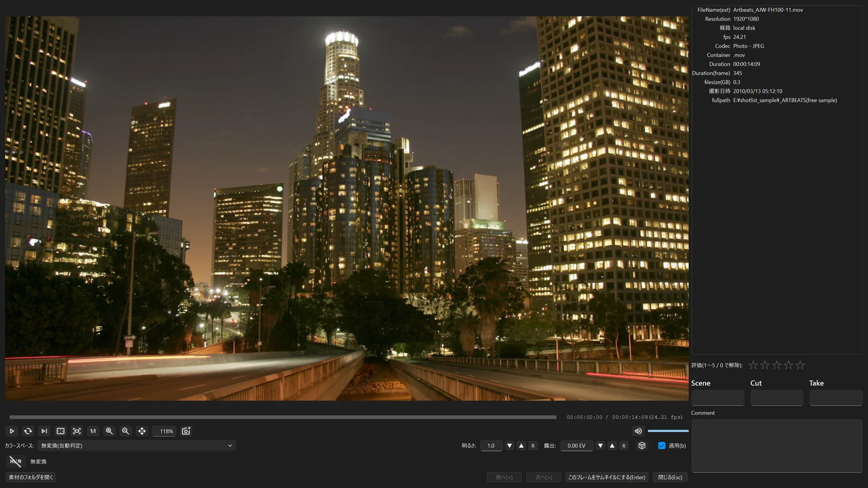Click the 1:1 actual size icon
The width and height of the screenshot is (868, 488).
(93, 431)
